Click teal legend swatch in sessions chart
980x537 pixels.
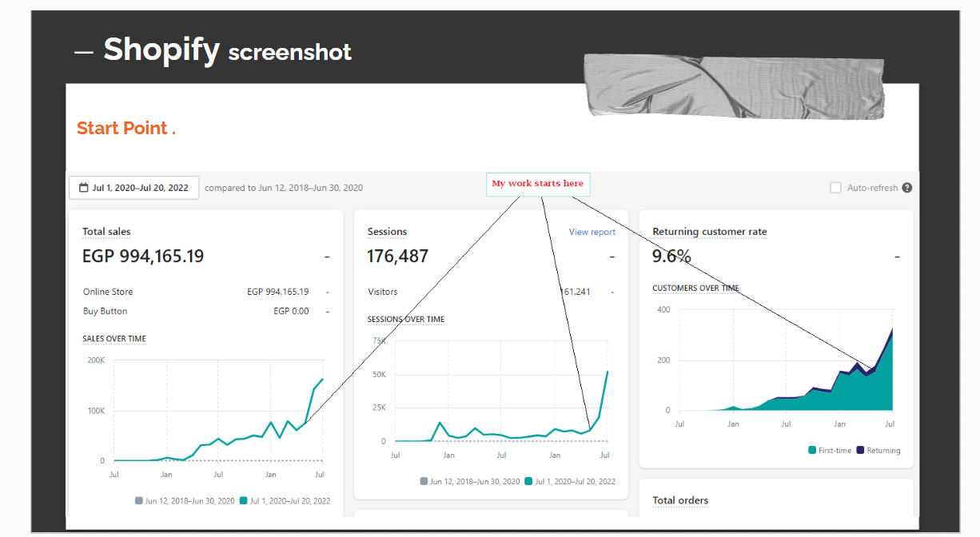(x=528, y=481)
